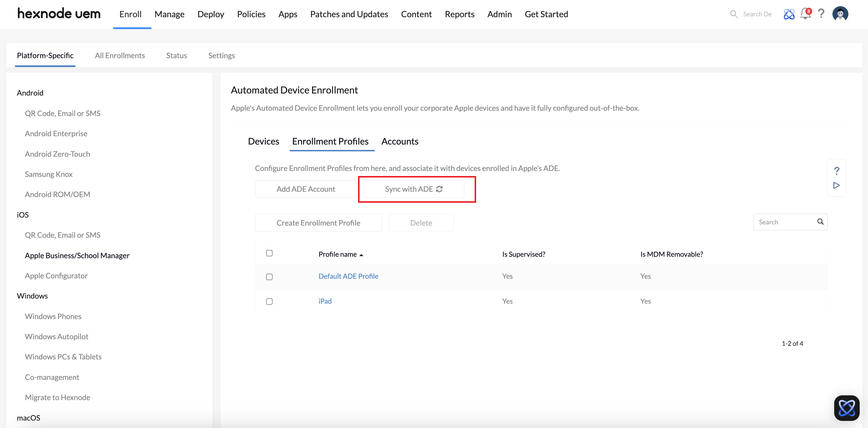The height and width of the screenshot is (428, 868).
Task: Open the Get Started menu
Action: click(x=546, y=14)
